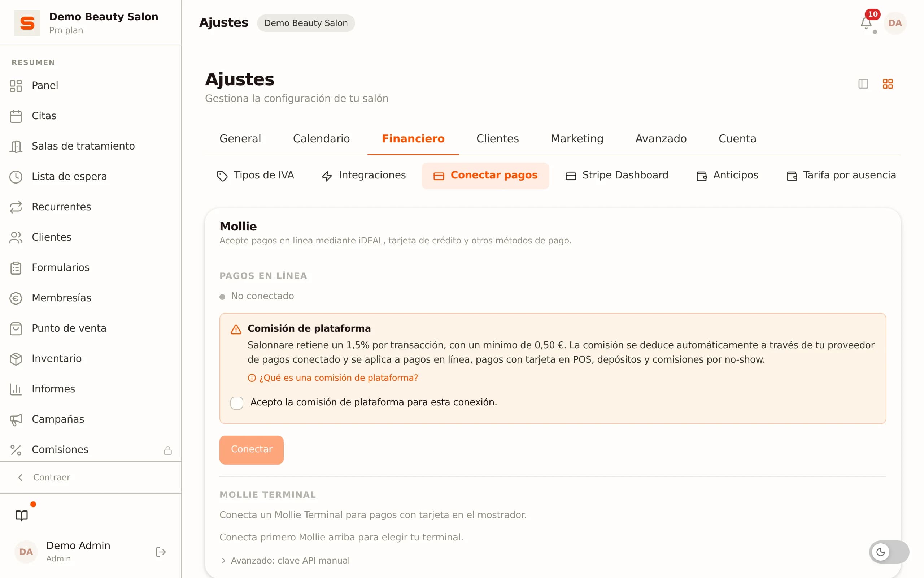Open Comisiones percent icon

coord(16,450)
